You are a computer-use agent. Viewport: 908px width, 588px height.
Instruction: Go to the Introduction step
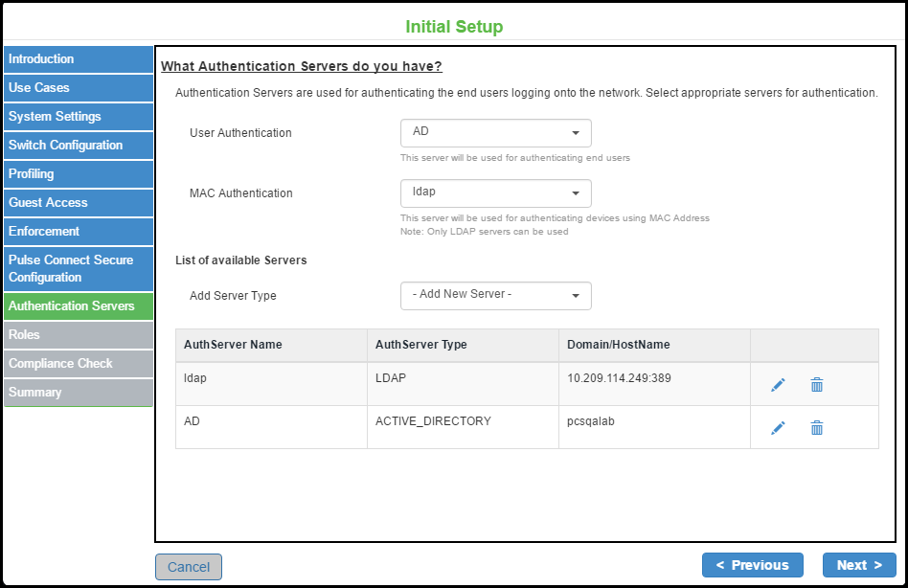point(78,59)
